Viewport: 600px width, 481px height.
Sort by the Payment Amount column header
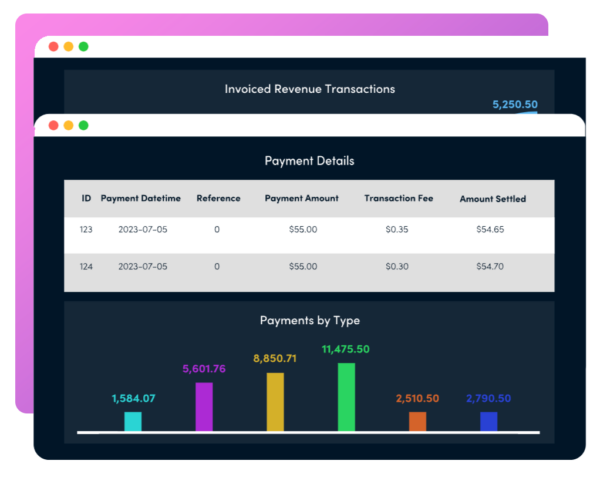(302, 198)
